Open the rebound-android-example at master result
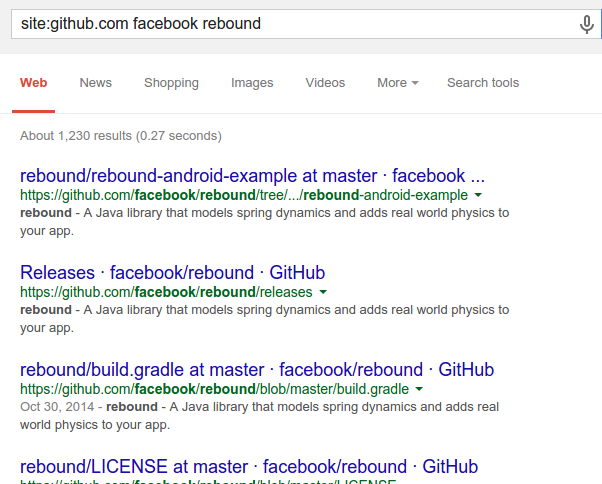 pyautogui.click(x=252, y=176)
